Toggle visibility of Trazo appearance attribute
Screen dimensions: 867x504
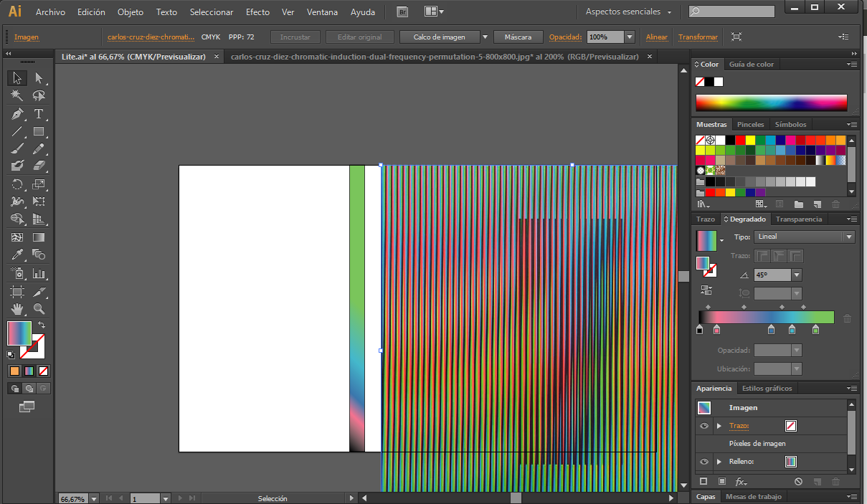703,426
